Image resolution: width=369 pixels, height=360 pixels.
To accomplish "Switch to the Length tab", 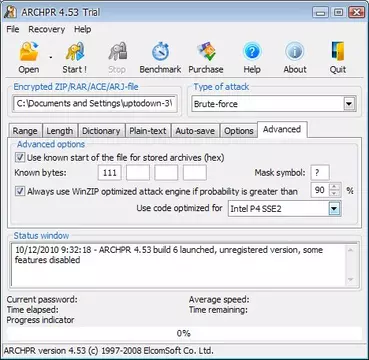I will coord(60,131).
